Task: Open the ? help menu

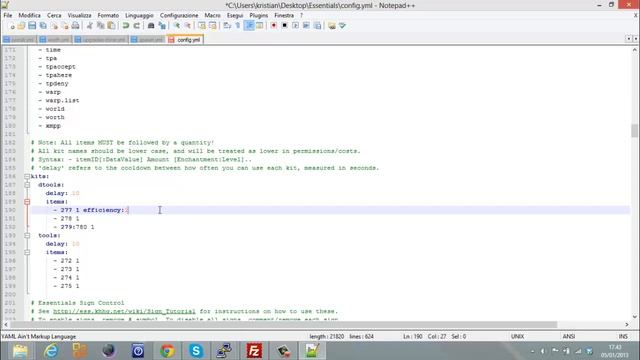Action: click(x=301, y=15)
